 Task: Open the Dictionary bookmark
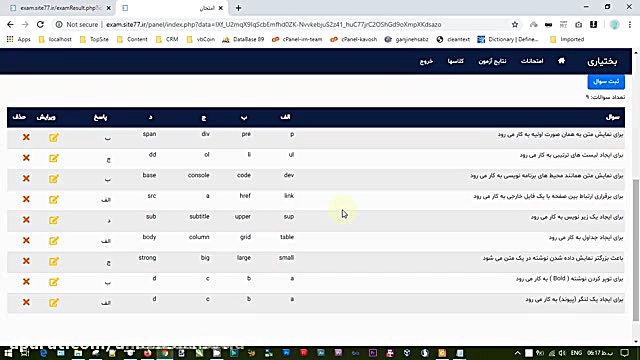pos(508,40)
